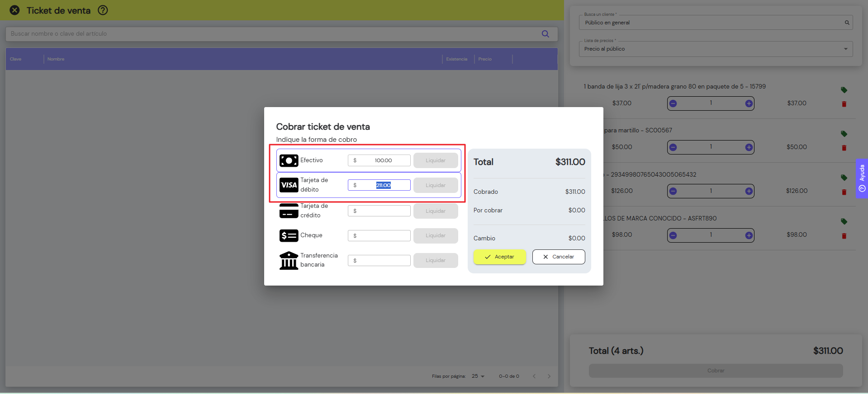
Task: Click the Cheque amount field
Action: (379, 235)
